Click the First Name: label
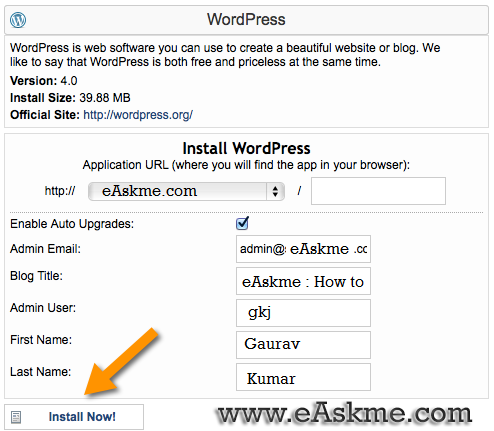 pyautogui.click(x=41, y=340)
